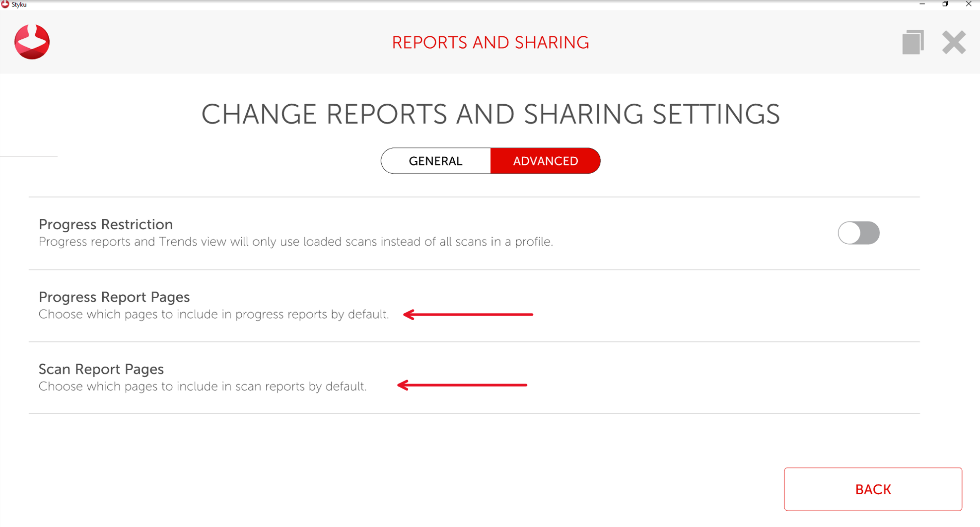
Task: Enable the Progress Restriction toggle
Action: [858, 233]
